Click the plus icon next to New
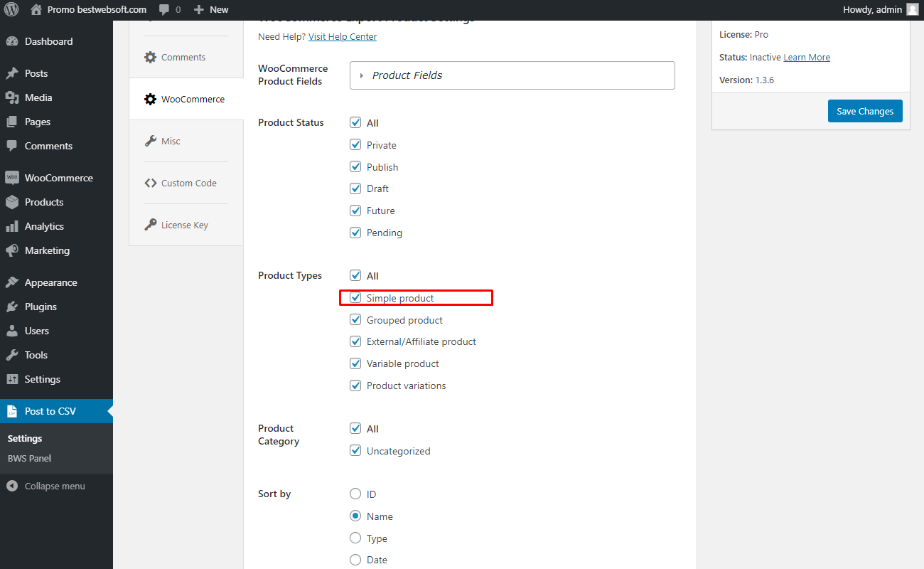Viewport: 924px width, 569px height. (x=199, y=10)
